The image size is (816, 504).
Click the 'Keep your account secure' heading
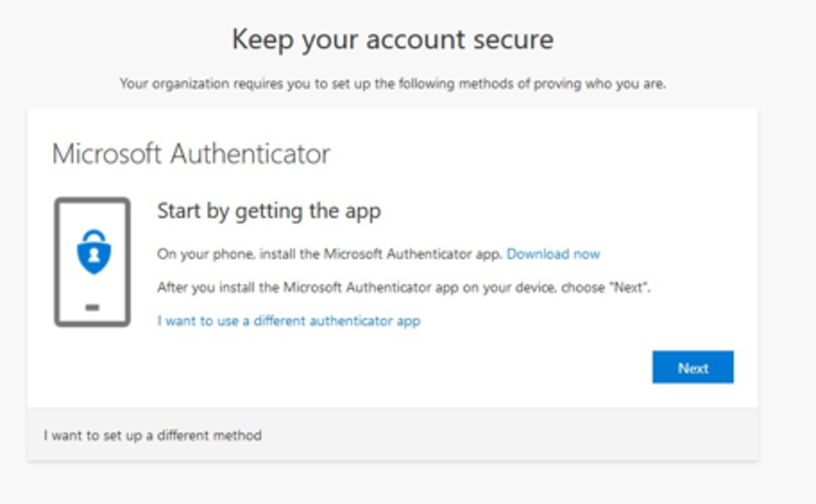[393, 40]
